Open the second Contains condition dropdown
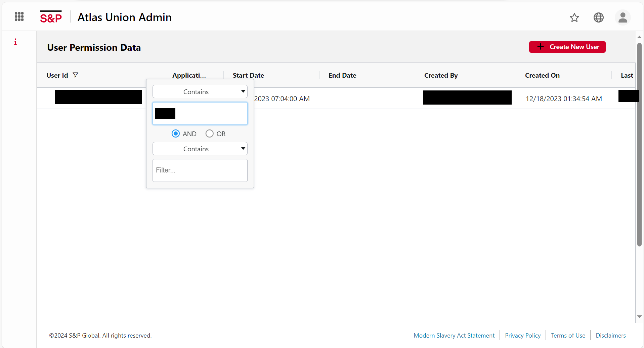 coord(200,149)
